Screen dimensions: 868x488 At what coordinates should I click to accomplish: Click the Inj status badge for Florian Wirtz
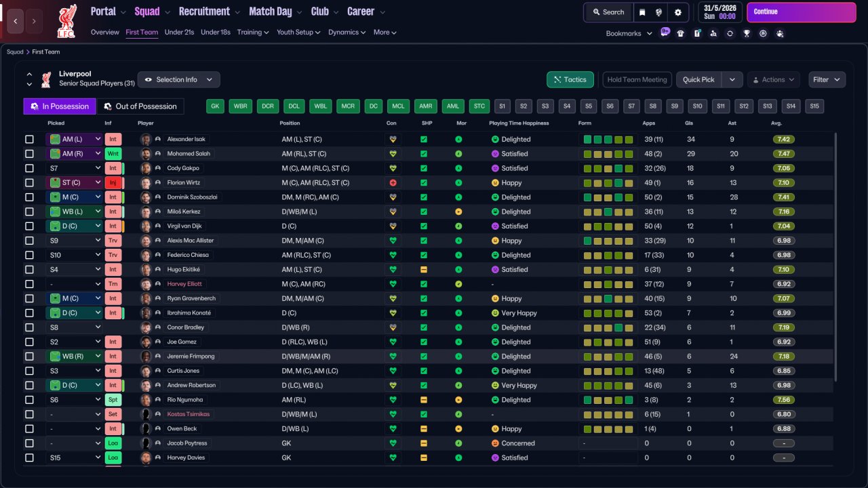tap(113, 183)
